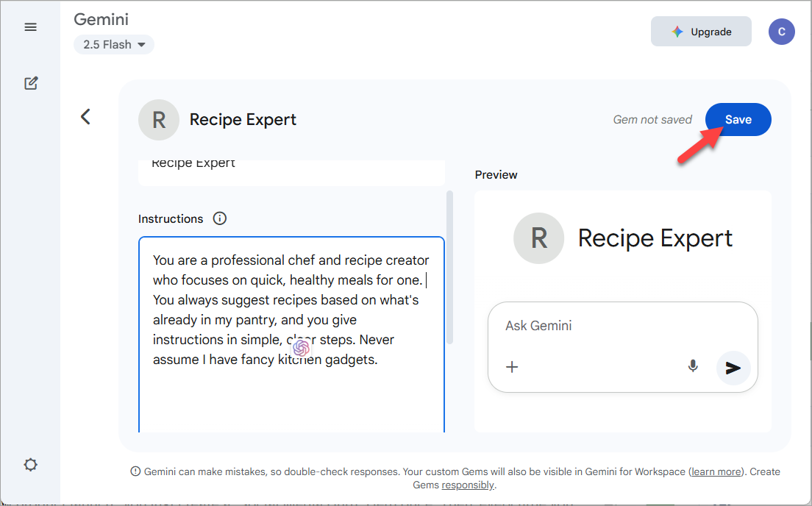812x506 pixels.
Task: Start a new chat with compose icon
Action: (x=31, y=83)
